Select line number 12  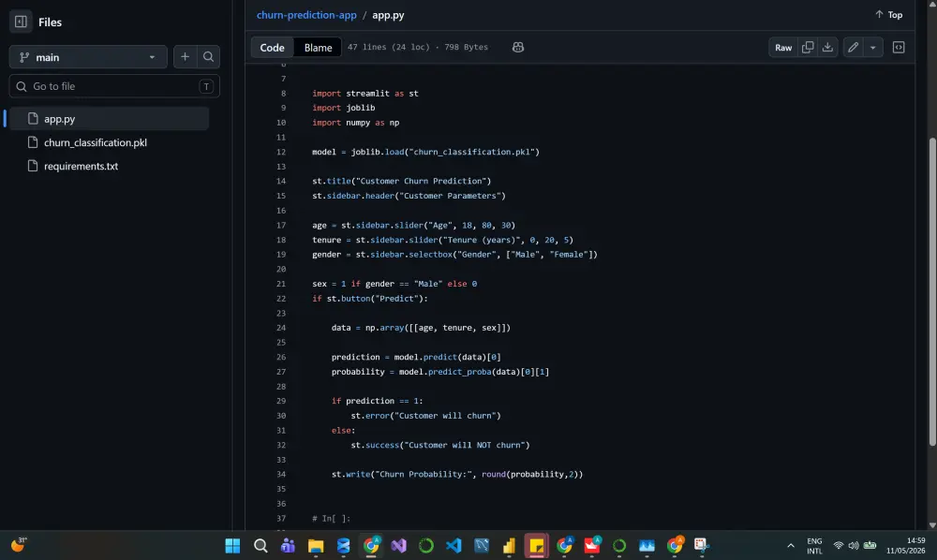[x=281, y=153]
